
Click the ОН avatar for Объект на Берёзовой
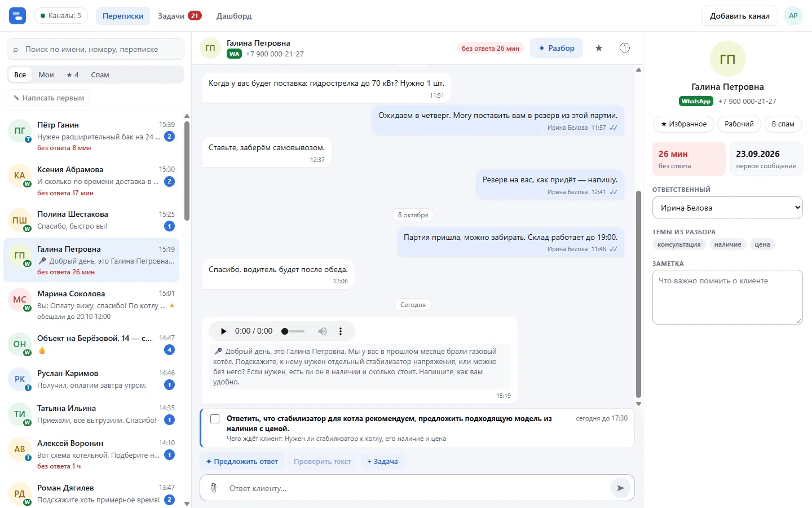pos(20,344)
